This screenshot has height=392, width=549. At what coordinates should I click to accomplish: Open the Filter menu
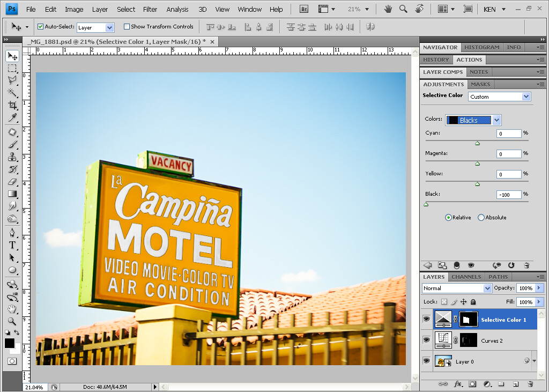(150, 10)
